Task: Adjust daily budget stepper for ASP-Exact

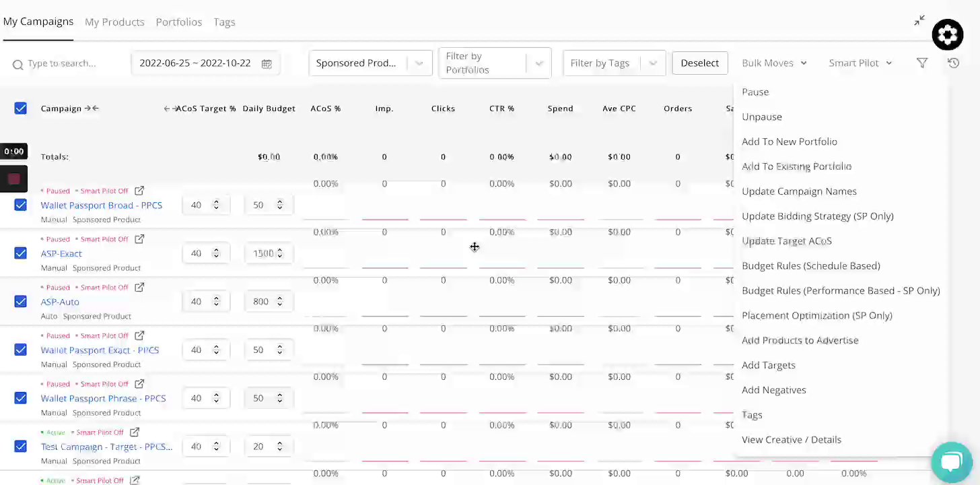Action: click(x=279, y=253)
